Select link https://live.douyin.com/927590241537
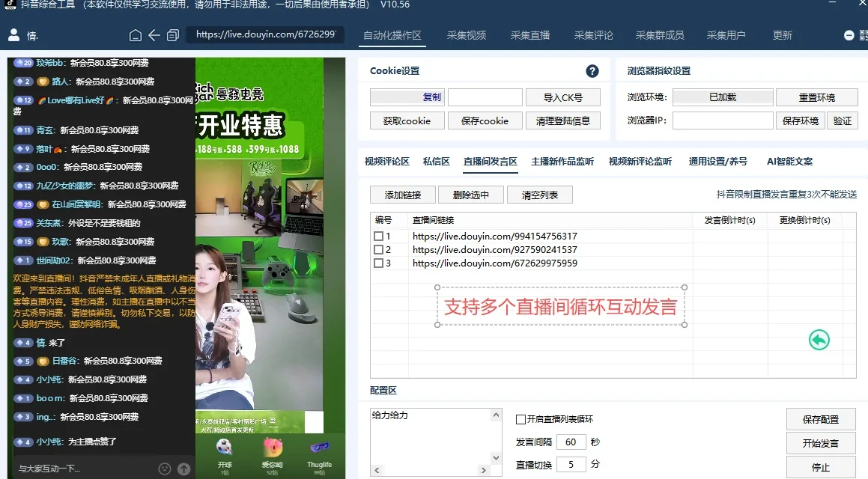The width and height of the screenshot is (868, 479). click(495, 249)
